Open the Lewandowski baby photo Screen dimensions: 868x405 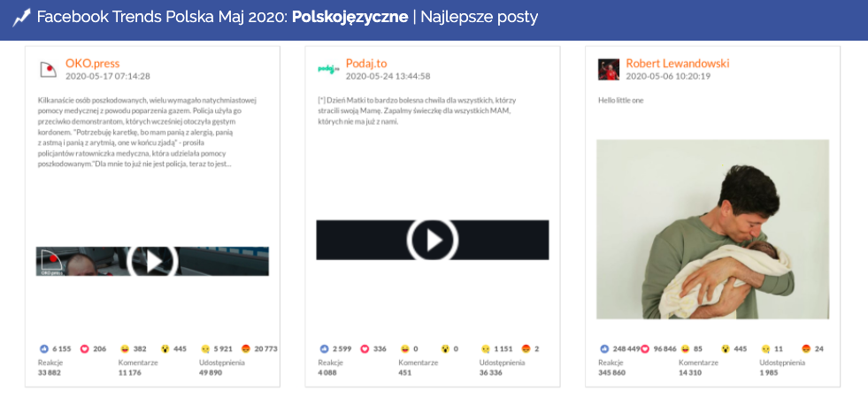click(x=712, y=229)
